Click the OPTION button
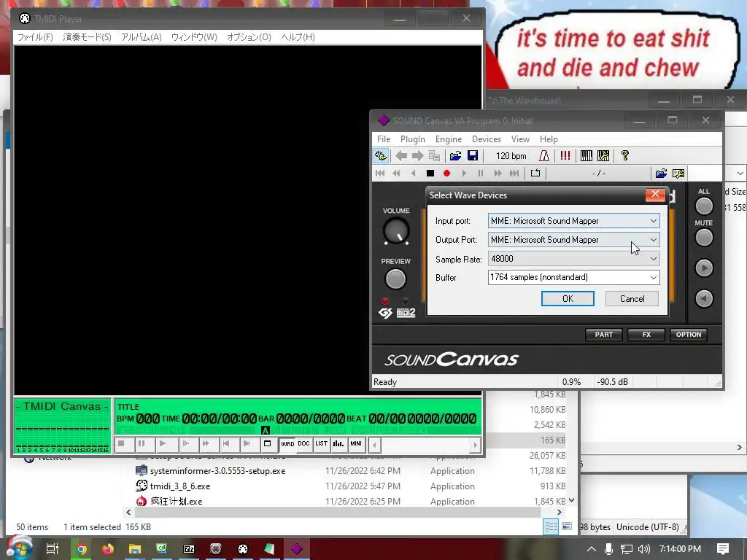This screenshot has width=747, height=560. coord(689,334)
